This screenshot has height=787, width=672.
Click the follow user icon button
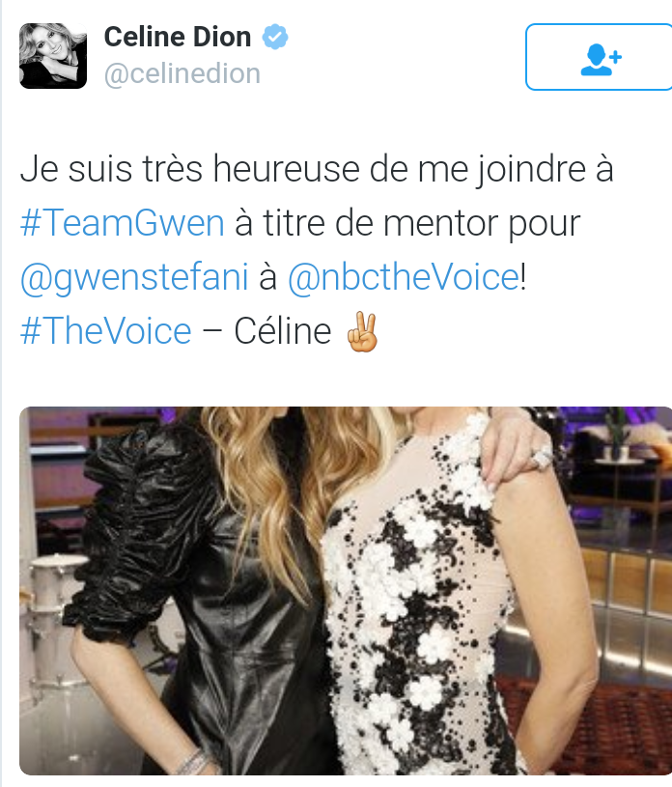pyautogui.click(x=600, y=57)
